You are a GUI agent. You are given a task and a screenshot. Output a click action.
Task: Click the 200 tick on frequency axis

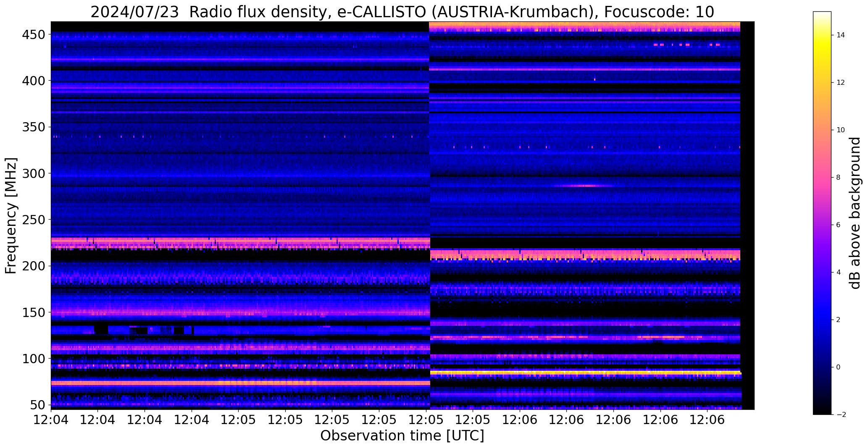(x=33, y=266)
